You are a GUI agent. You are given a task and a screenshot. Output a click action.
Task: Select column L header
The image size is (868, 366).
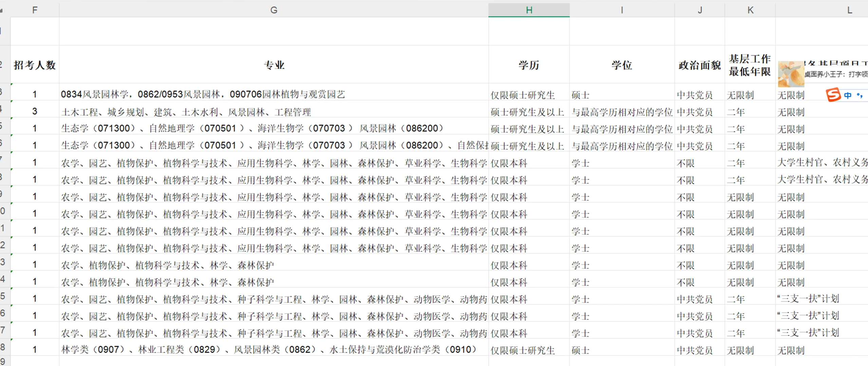coord(849,10)
